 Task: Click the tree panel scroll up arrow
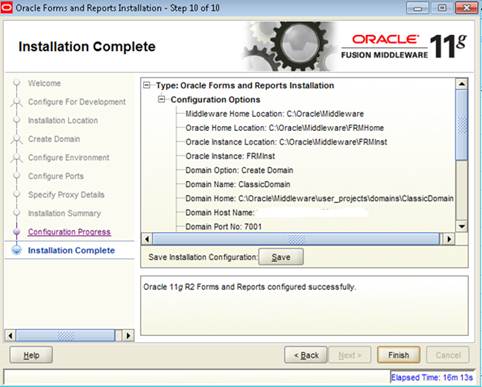point(462,84)
